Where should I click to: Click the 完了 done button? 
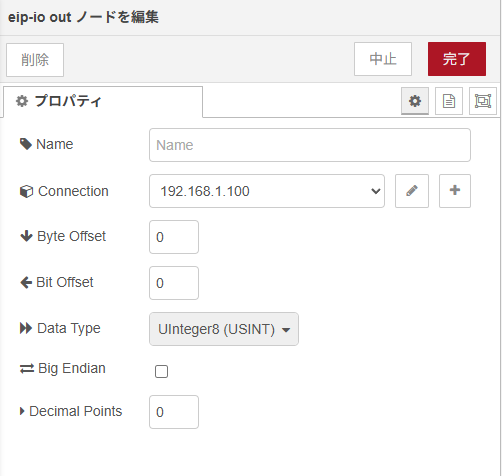click(457, 59)
